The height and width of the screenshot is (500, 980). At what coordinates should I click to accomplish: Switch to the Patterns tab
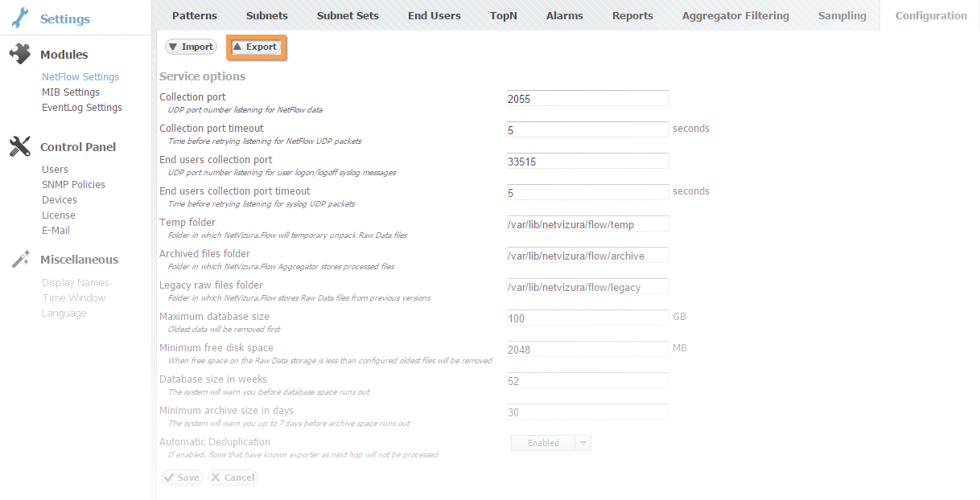click(x=194, y=15)
